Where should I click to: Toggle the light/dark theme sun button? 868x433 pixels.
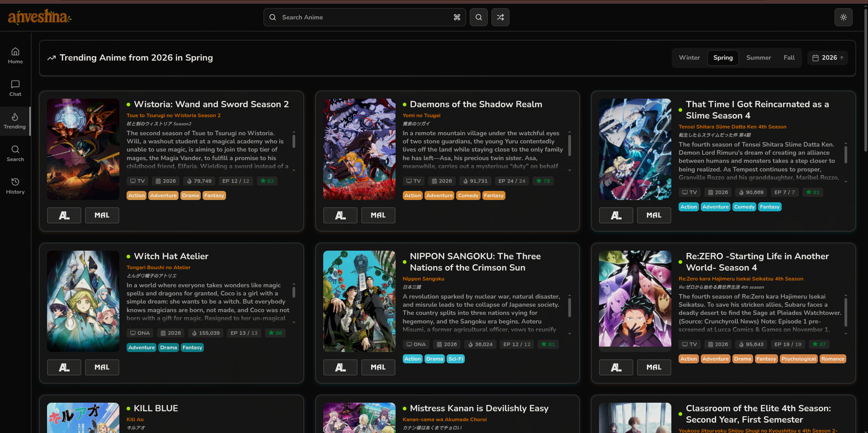pyautogui.click(x=843, y=17)
